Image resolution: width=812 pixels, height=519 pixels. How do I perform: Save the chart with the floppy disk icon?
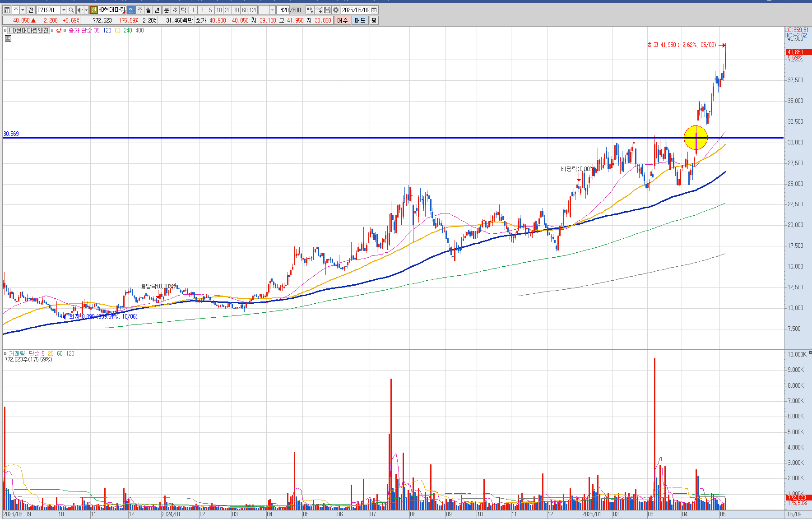coord(327,10)
